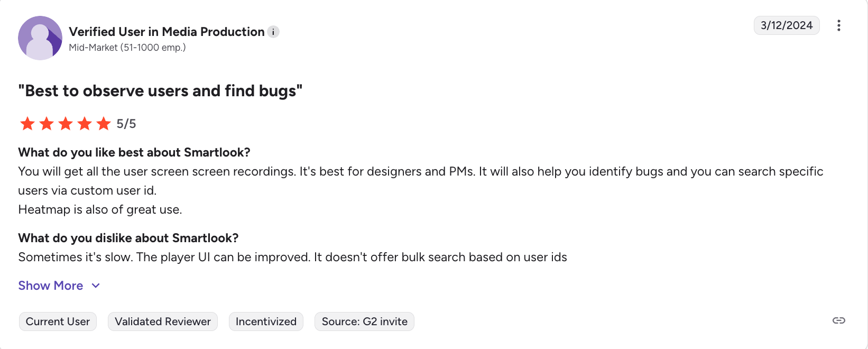Click the 3/12/2024 date badge
This screenshot has width=868, height=349.
tap(786, 25)
